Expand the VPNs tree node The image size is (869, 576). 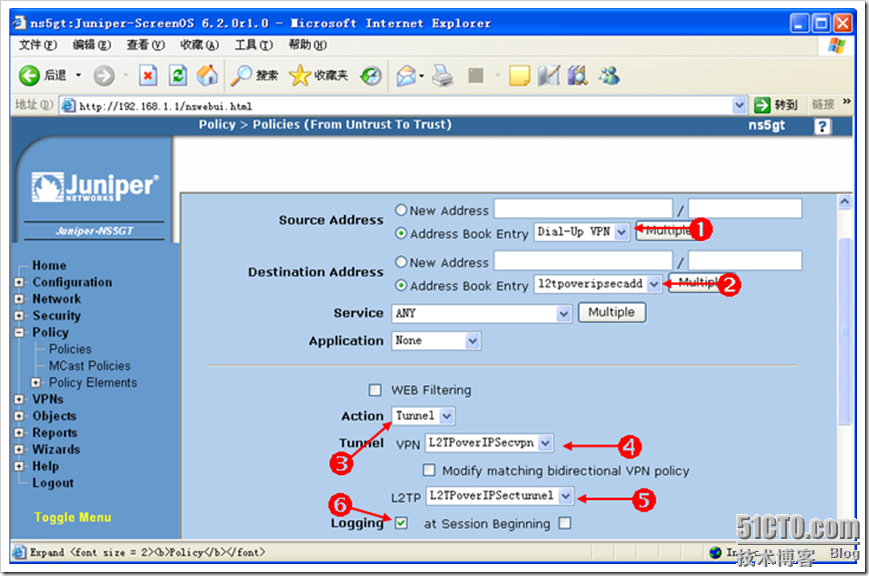(x=19, y=399)
